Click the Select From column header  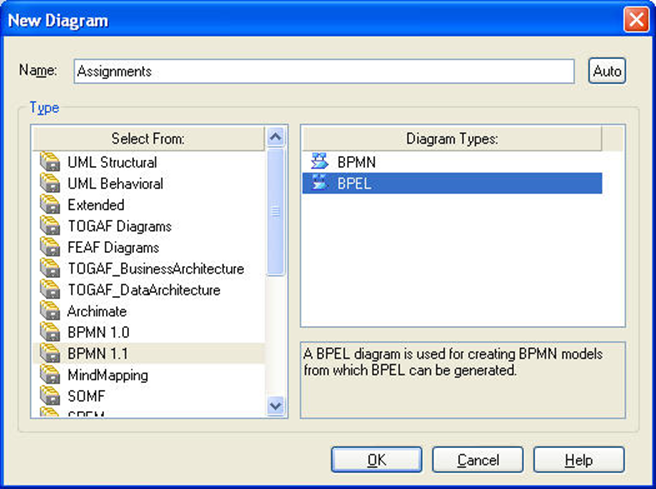pos(149,138)
